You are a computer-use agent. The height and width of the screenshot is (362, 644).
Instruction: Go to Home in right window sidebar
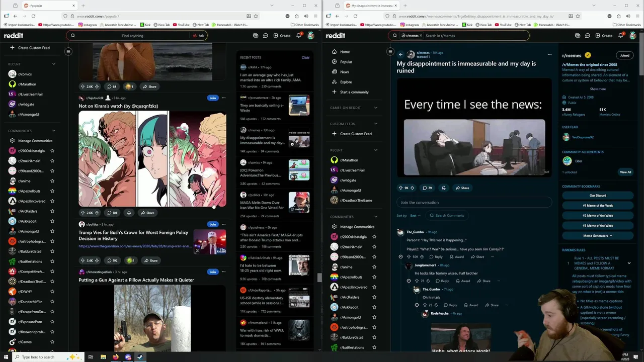click(345, 52)
